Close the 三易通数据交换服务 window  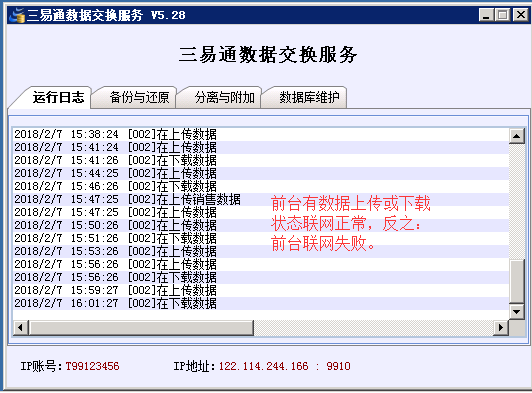point(520,15)
